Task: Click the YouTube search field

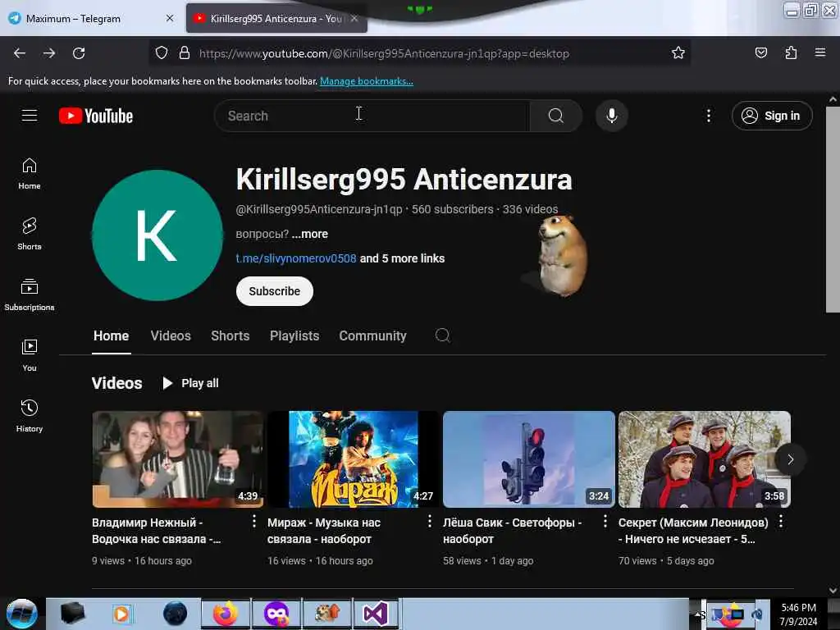Action: [x=372, y=116]
